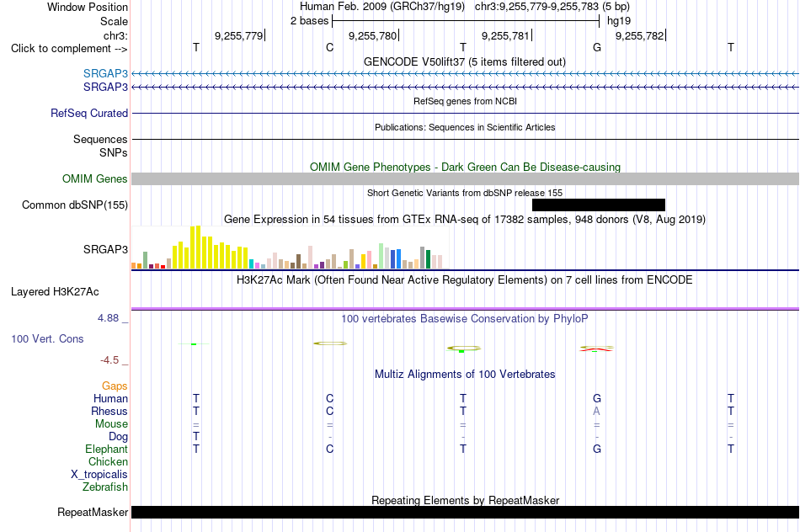Click the hg19 assembly text on scale row
This screenshot has height=532, width=800.
pos(619,21)
